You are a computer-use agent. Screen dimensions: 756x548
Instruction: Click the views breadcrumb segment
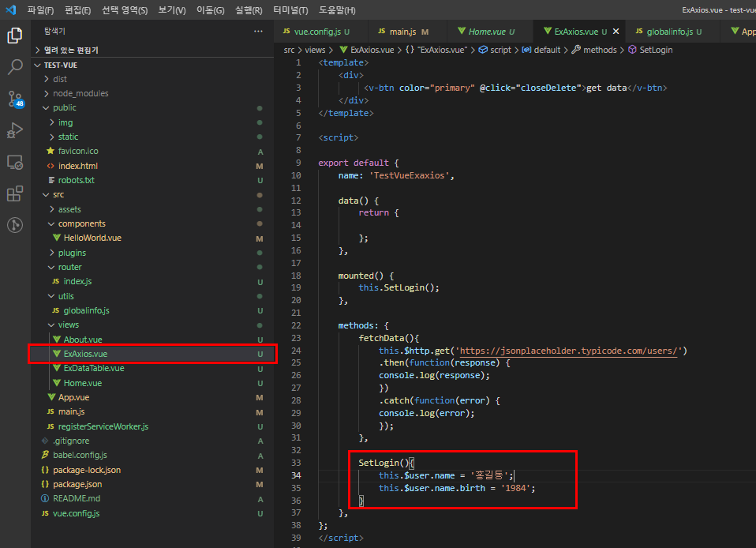(315, 50)
